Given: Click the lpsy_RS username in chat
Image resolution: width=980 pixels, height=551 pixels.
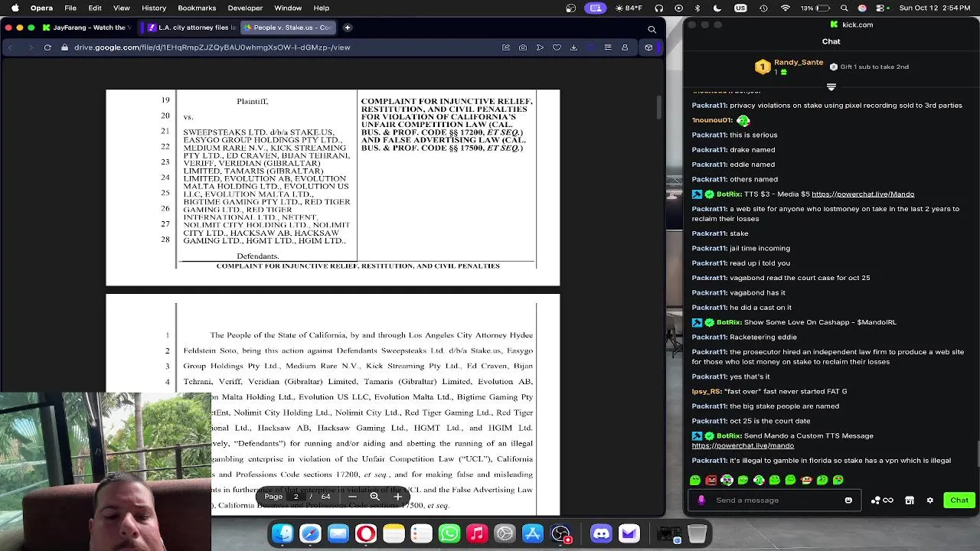Looking at the screenshot, I should click(x=707, y=391).
